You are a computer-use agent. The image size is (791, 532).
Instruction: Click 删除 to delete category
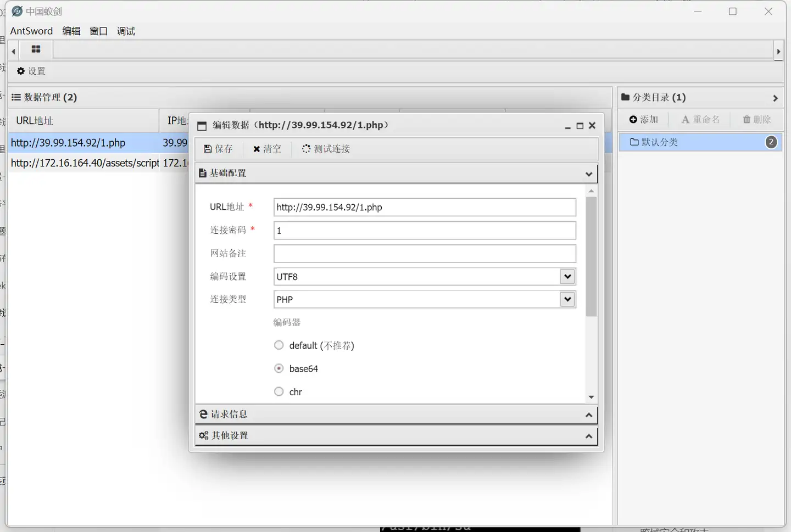pyautogui.click(x=757, y=119)
